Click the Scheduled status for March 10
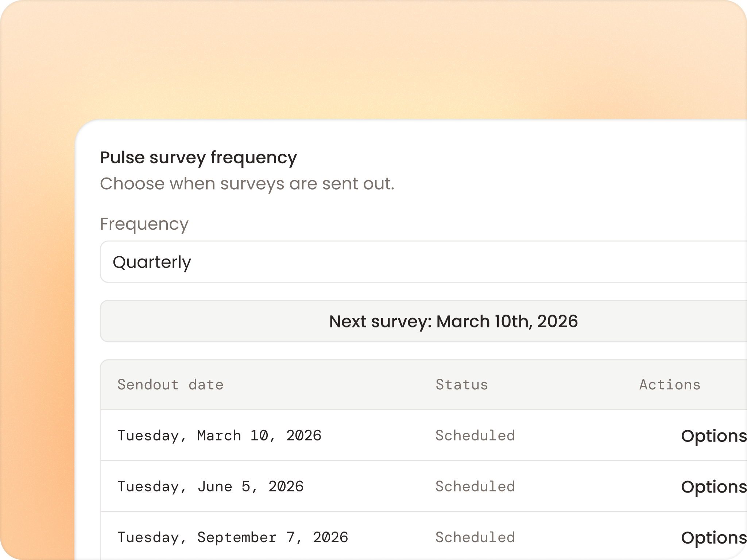Screen dimensions: 747x560 click(475, 436)
